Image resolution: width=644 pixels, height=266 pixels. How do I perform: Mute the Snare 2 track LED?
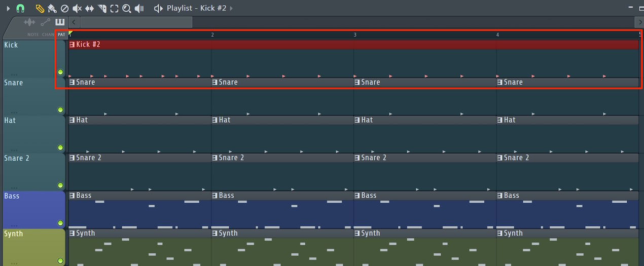pos(60,185)
